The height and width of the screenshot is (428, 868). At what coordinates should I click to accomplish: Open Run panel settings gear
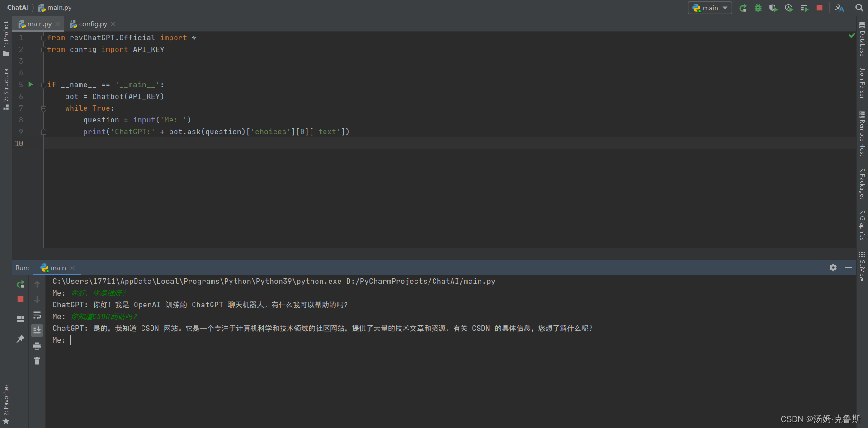[833, 268]
